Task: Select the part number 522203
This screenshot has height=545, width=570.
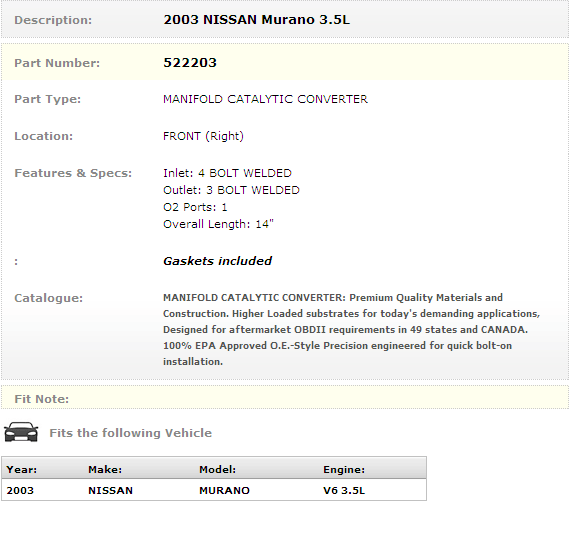Action: (x=190, y=63)
